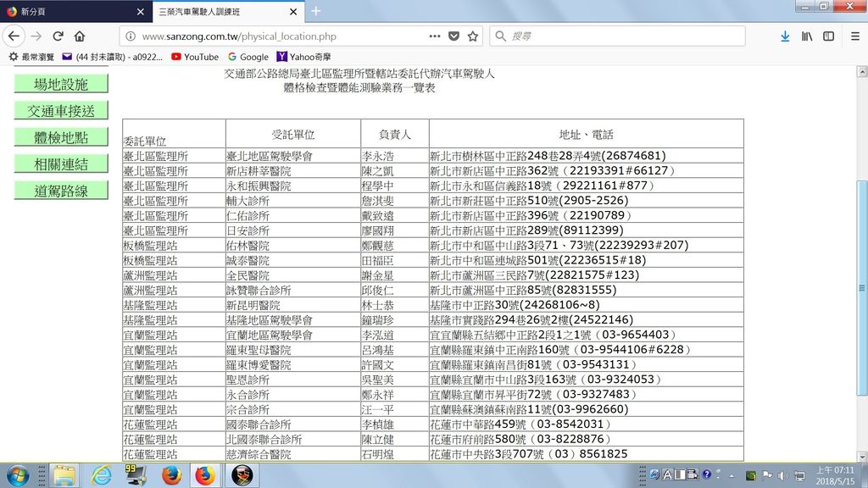
Task: Select the 林士恭 name cell
Action: coord(395,305)
